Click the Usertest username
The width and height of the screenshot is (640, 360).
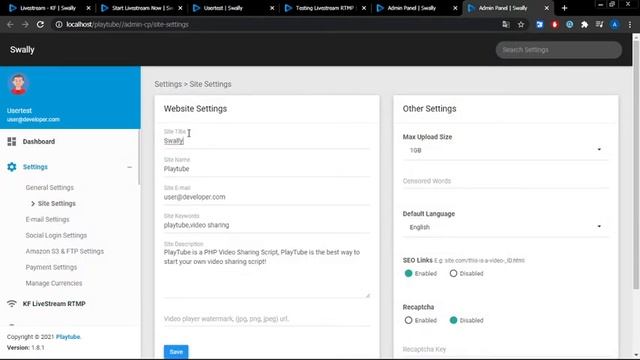pyautogui.click(x=19, y=111)
